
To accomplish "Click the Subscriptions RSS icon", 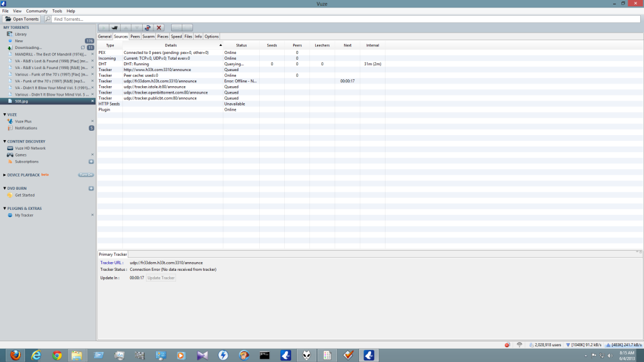I will point(10,162).
